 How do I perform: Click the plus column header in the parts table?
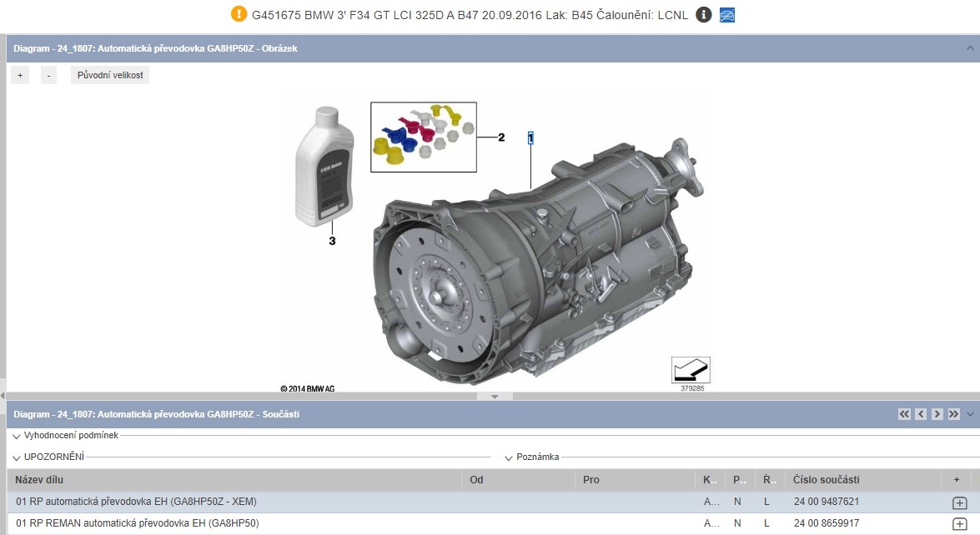[x=957, y=479]
